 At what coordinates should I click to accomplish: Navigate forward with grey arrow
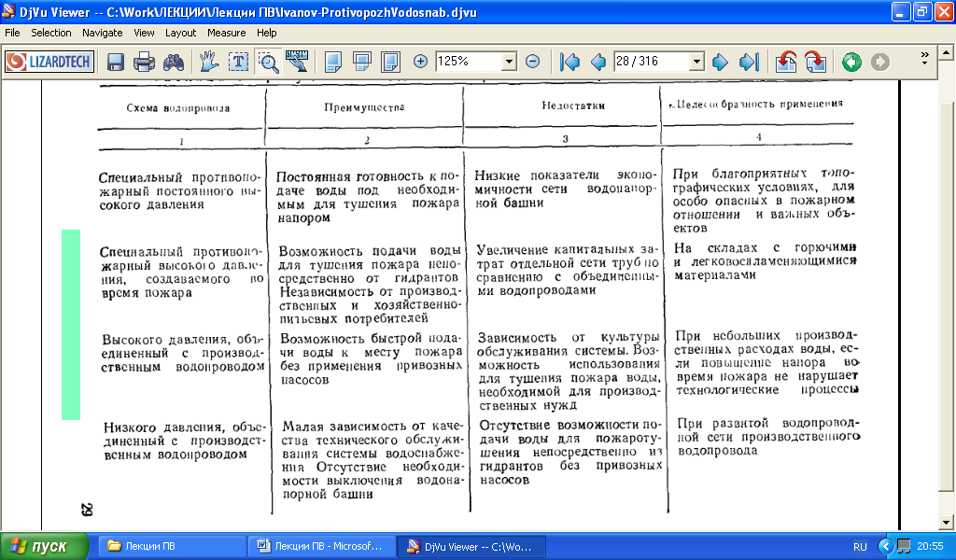(x=879, y=62)
